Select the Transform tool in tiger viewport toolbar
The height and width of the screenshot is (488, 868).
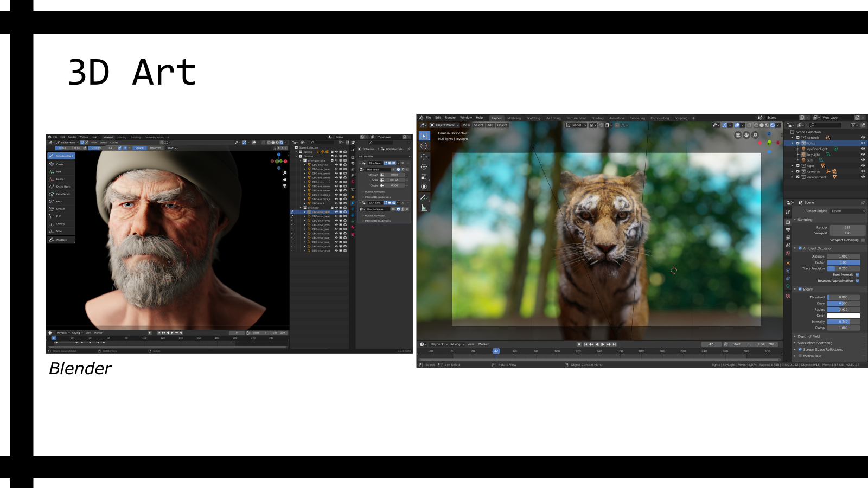[424, 187]
